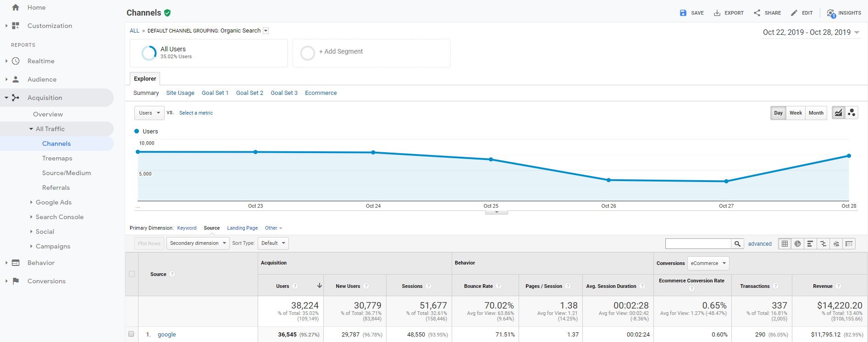
Task: Click the advanced filter link
Action: point(760,244)
